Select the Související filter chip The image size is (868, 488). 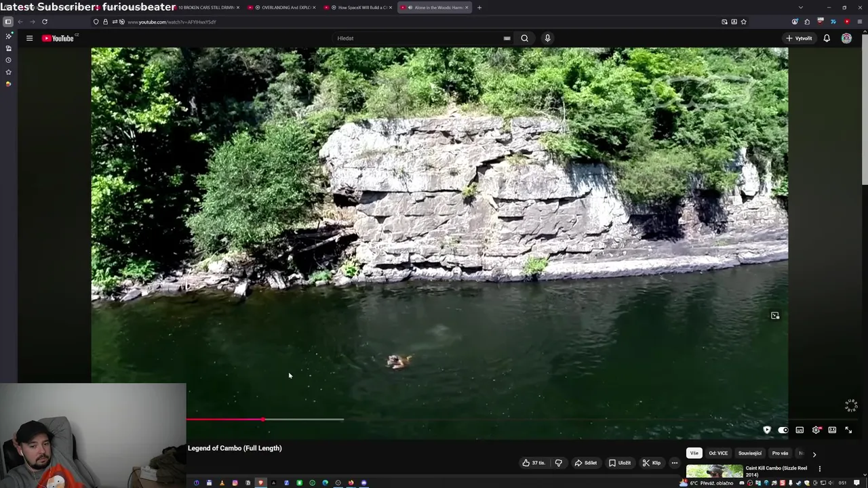pos(750,453)
